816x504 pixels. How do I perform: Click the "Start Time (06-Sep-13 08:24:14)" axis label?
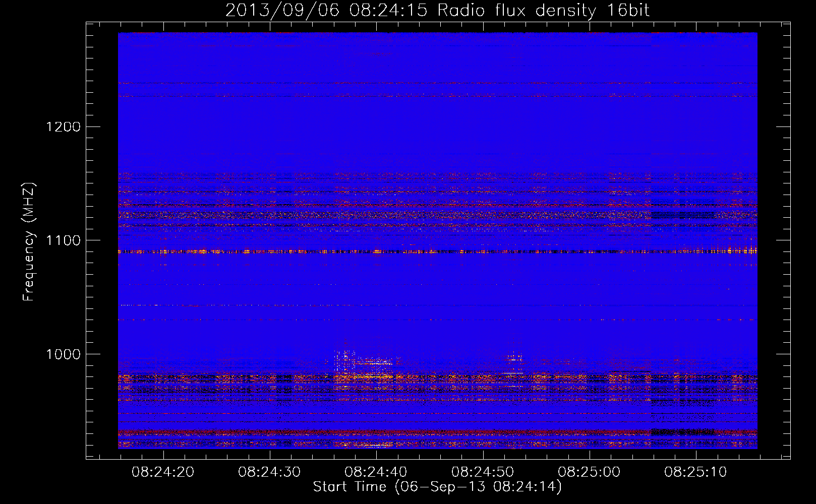coord(437,487)
